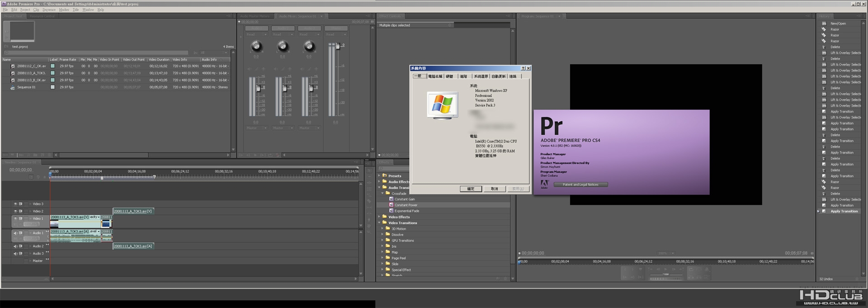Switch to the 自動更新 tab
The height and width of the screenshot is (308, 868).
499,76
